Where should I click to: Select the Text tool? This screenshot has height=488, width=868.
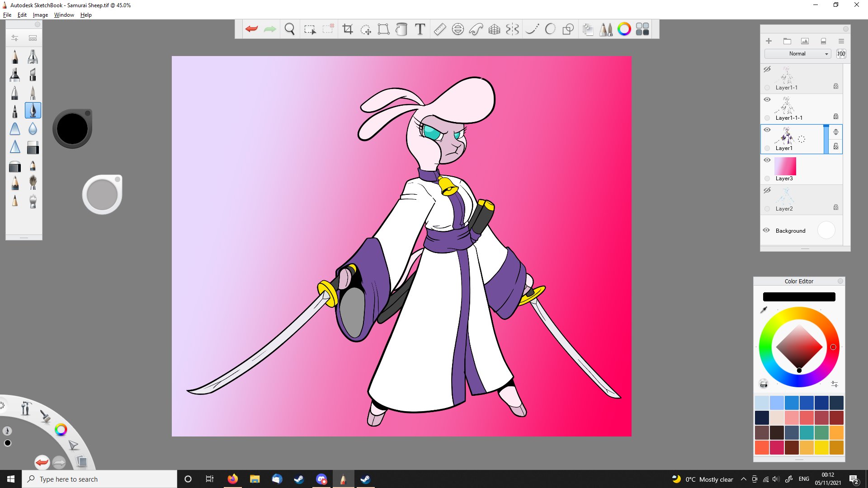click(x=420, y=29)
